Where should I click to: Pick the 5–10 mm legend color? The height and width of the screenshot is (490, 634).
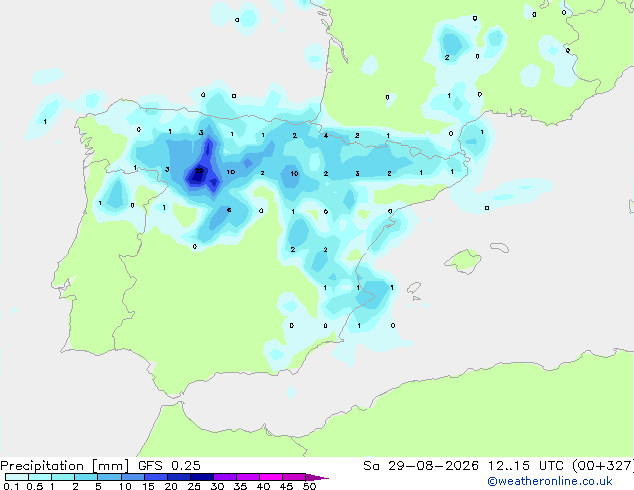109,477
